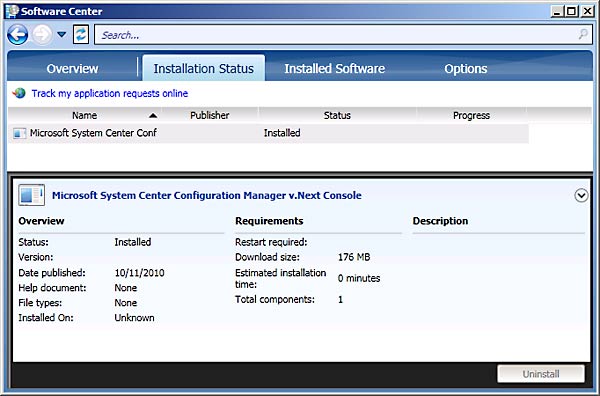Click the disabled Uninstall button
Image resolution: width=600 pixels, height=396 pixels.
click(541, 374)
